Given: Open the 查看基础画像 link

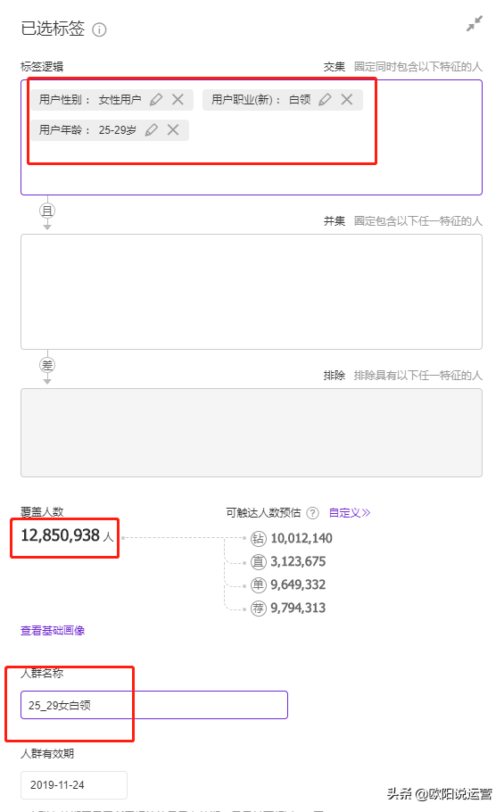Looking at the screenshot, I should pyautogui.click(x=53, y=631).
